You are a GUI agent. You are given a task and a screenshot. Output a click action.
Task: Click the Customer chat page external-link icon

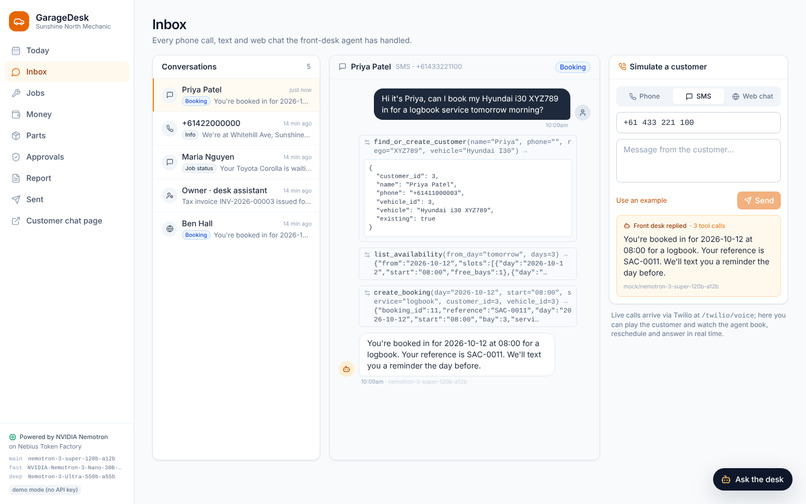[16, 221]
